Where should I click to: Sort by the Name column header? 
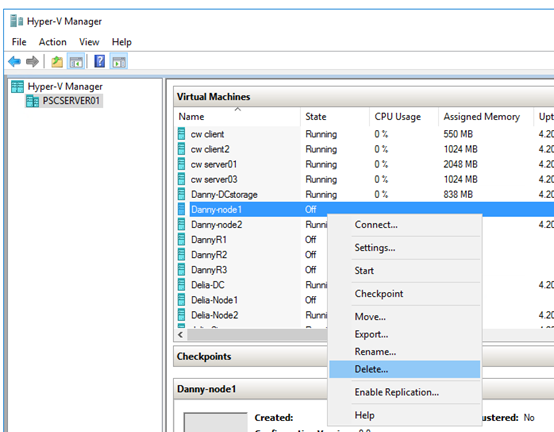point(237,117)
